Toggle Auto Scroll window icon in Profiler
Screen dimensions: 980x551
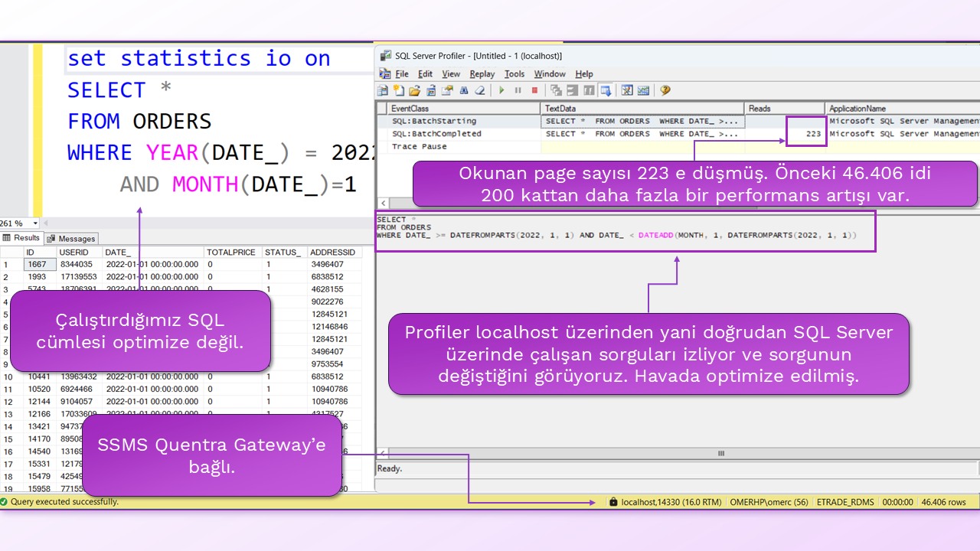click(606, 90)
